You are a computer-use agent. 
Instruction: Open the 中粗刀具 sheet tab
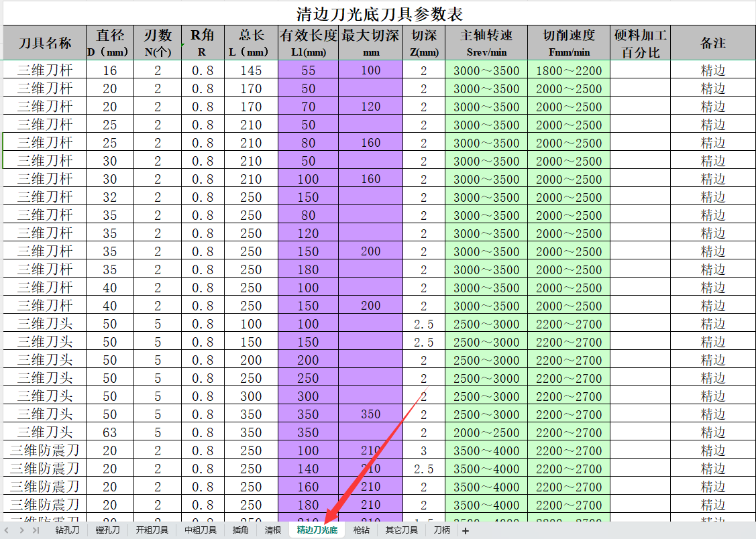pos(200,530)
